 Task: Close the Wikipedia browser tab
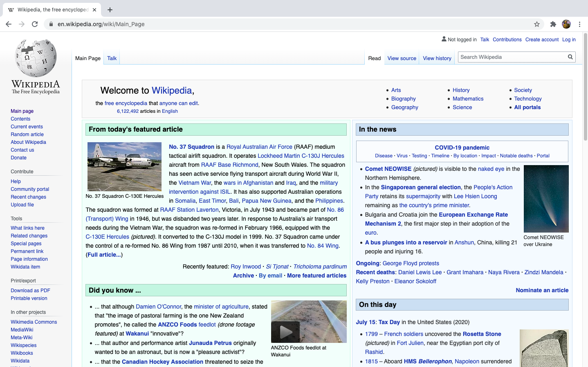(94, 9)
